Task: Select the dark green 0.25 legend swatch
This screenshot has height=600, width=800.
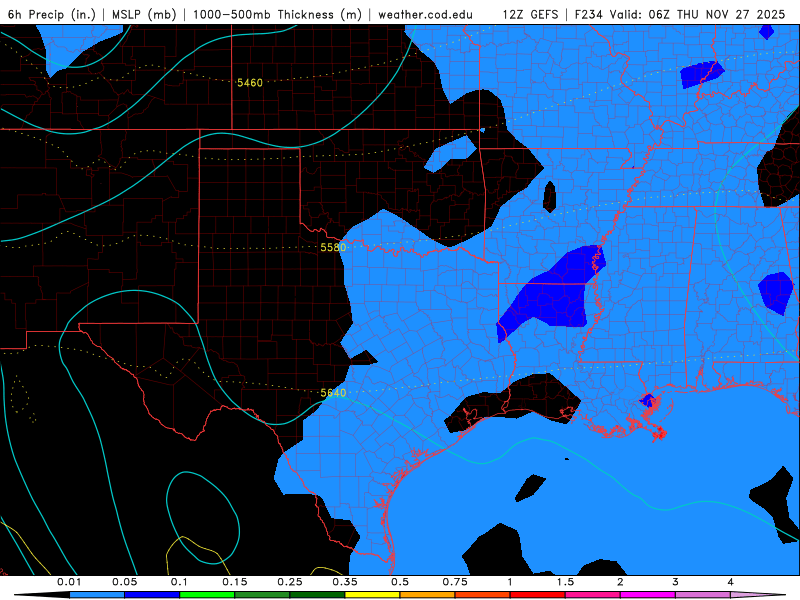Action: coord(317,595)
